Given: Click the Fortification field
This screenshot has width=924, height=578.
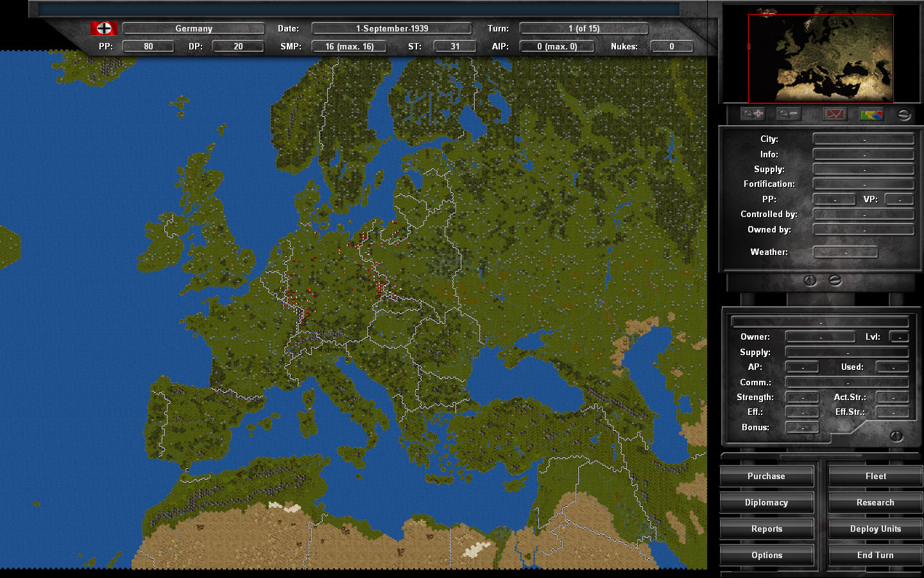Looking at the screenshot, I should (864, 184).
